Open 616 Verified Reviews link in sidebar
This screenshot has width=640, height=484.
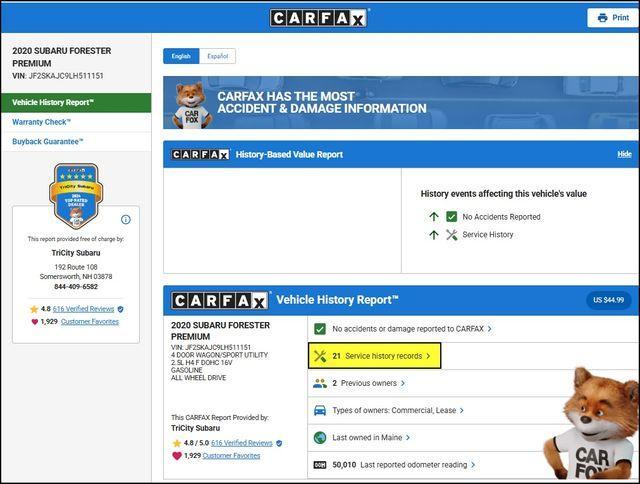[x=83, y=309]
